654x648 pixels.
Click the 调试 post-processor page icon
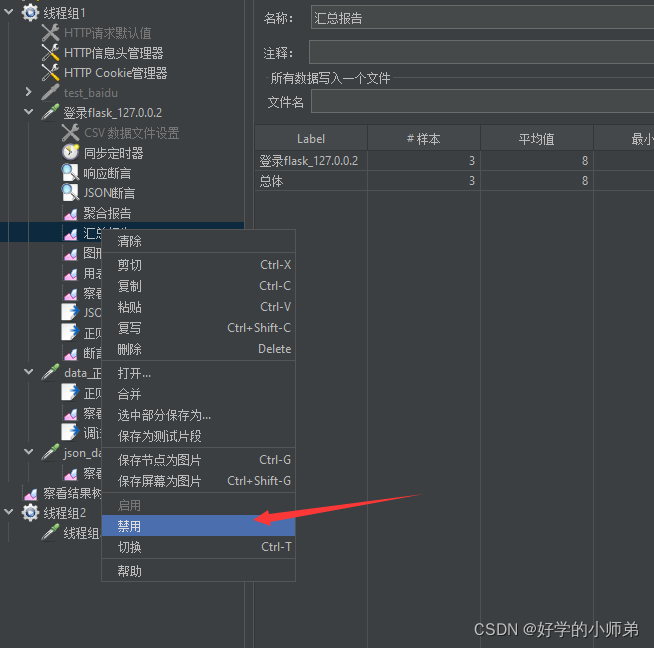point(70,432)
